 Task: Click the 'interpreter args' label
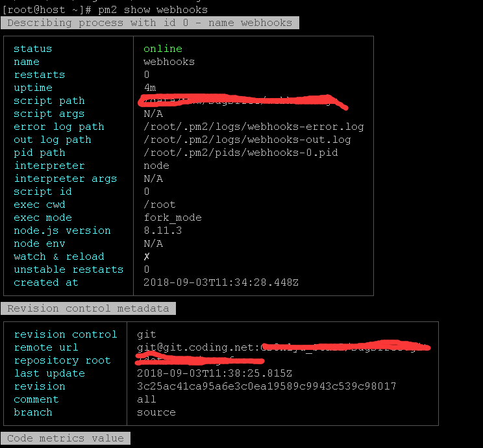click(65, 179)
